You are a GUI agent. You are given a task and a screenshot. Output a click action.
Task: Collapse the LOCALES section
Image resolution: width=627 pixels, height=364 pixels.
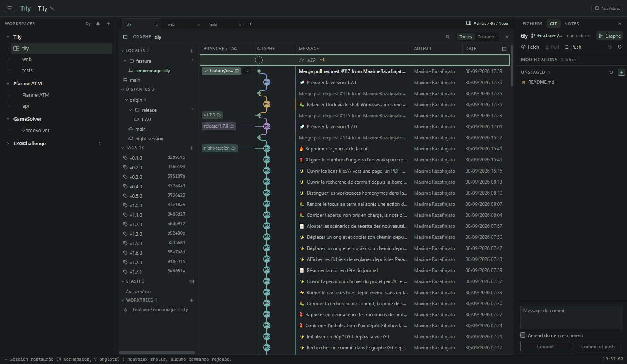(x=123, y=51)
